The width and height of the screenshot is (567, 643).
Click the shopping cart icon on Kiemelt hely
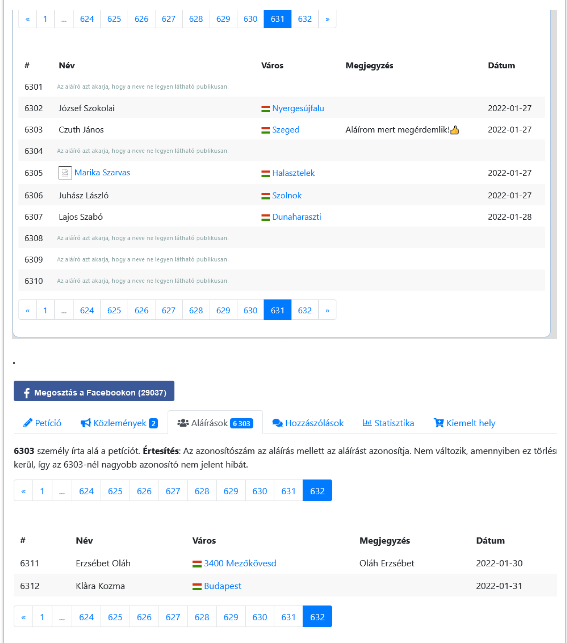pos(439,422)
